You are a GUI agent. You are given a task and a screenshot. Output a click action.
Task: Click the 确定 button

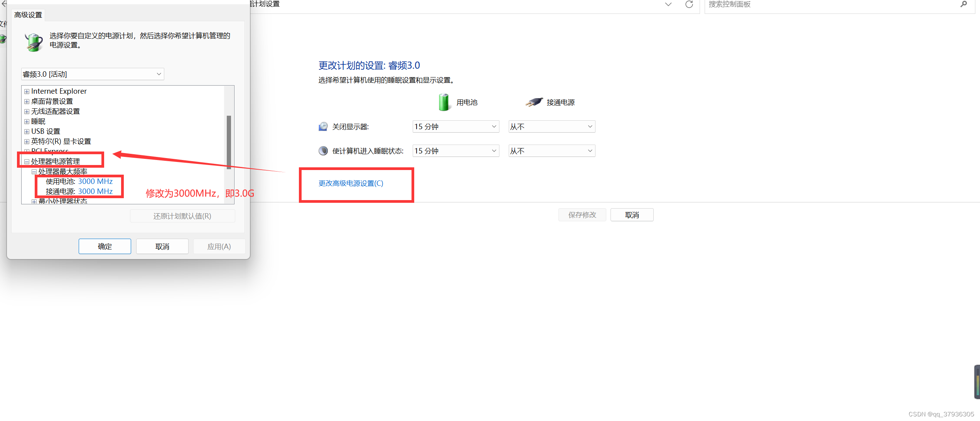(x=105, y=246)
